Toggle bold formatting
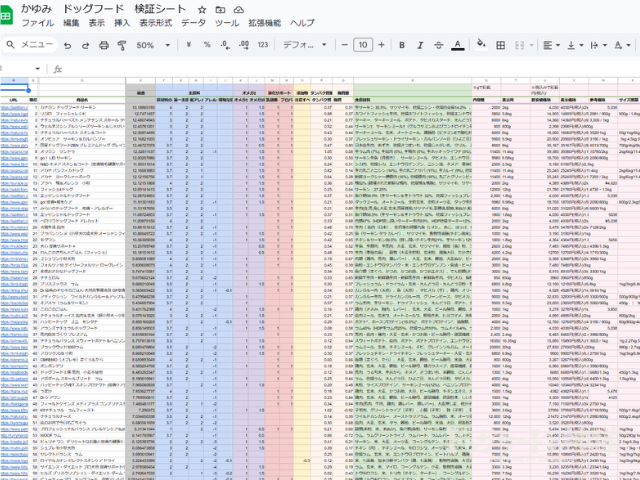 coord(402,45)
